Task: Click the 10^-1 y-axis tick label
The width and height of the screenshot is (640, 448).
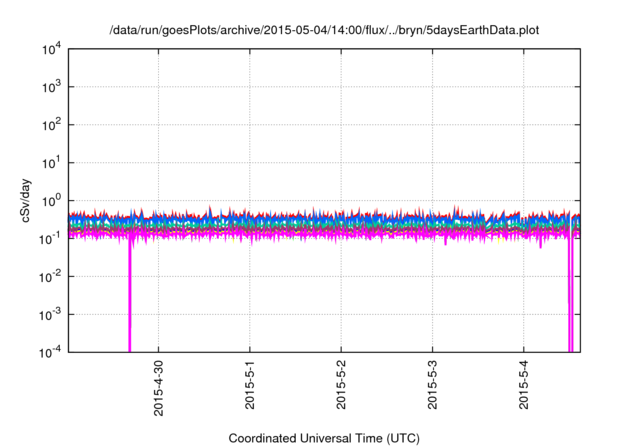Action: [x=51, y=239]
